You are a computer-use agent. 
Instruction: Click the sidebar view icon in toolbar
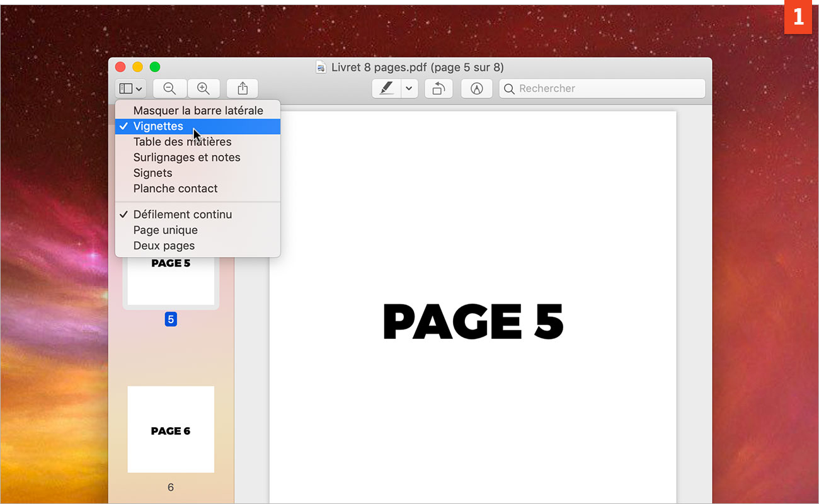click(x=127, y=88)
